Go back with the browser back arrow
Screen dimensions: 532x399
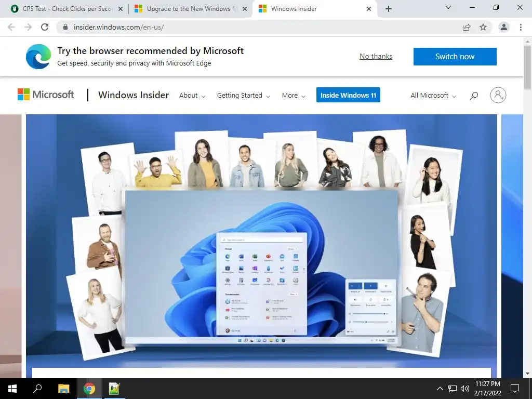tap(11, 27)
